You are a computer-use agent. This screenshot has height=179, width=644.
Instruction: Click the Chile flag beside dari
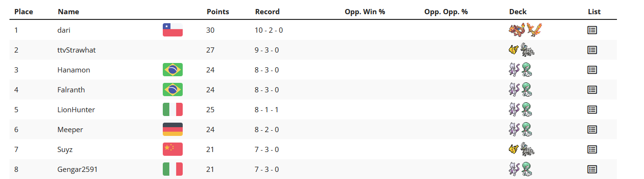tap(173, 30)
